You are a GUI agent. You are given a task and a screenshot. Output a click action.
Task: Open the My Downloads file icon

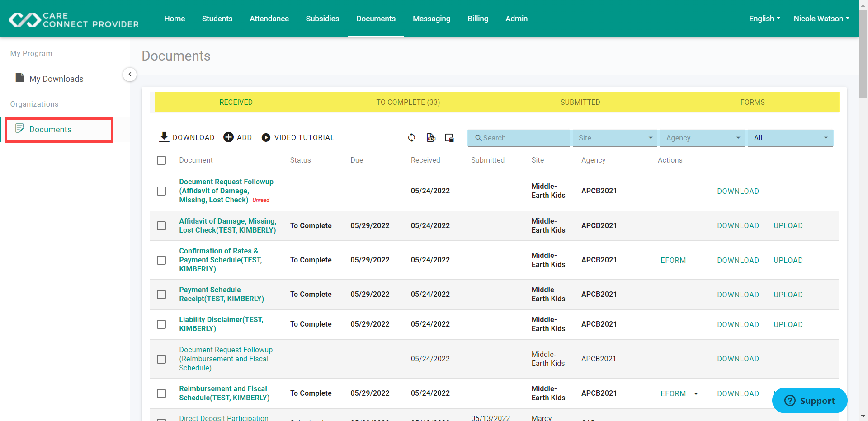pos(20,78)
